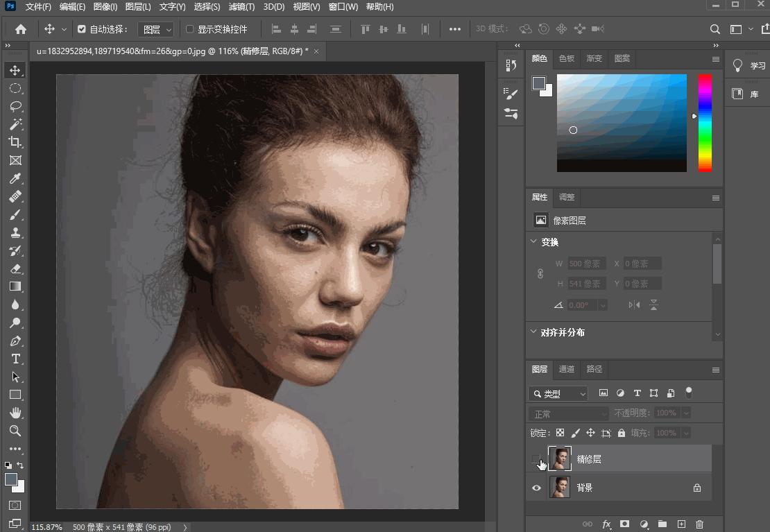Select the Lasso tool
Image resolution: width=770 pixels, height=532 pixels.
15,106
